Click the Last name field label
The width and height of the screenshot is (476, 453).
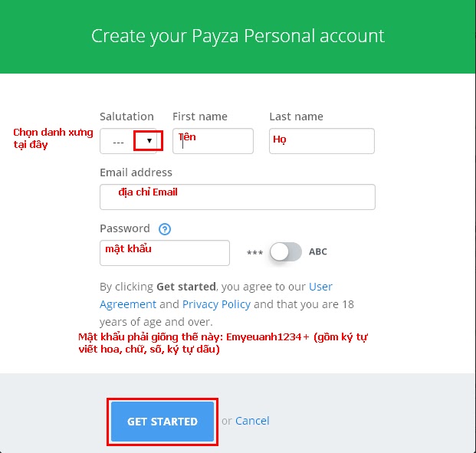point(296,117)
